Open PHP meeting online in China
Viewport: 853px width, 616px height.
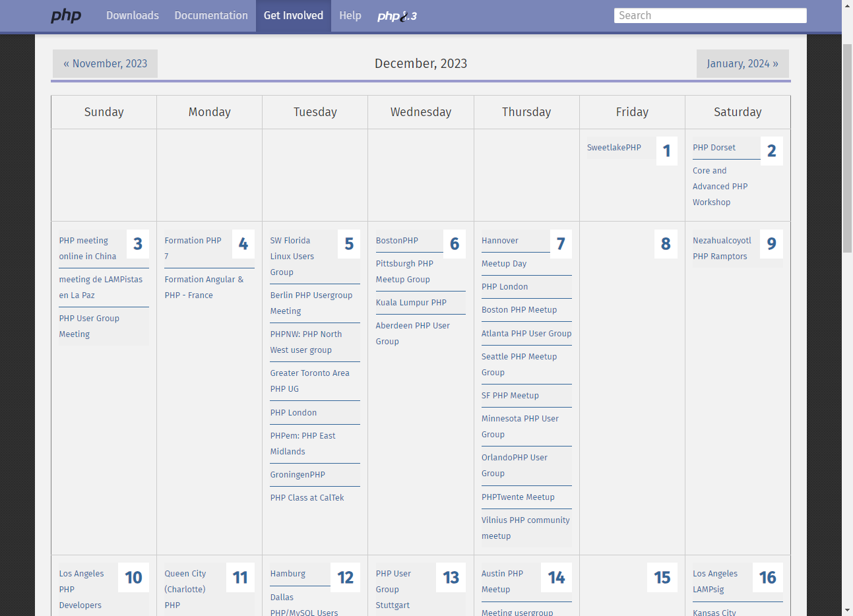[x=88, y=249]
